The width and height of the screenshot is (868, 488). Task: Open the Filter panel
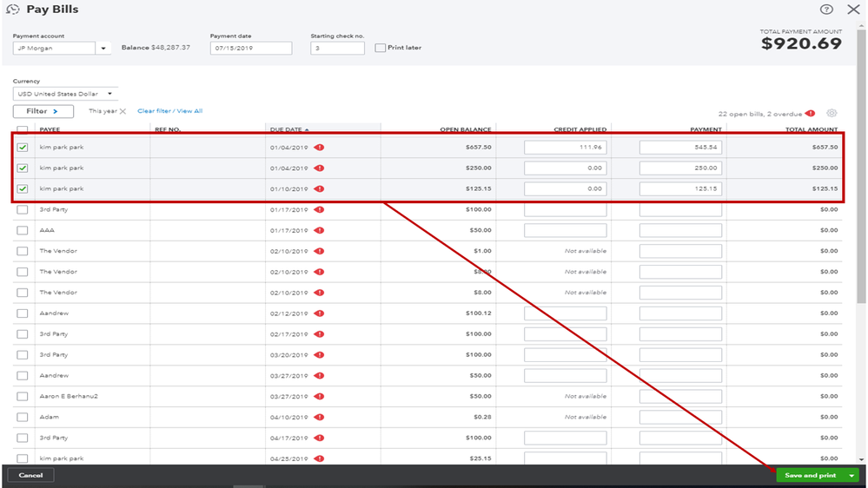coord(43,111)
